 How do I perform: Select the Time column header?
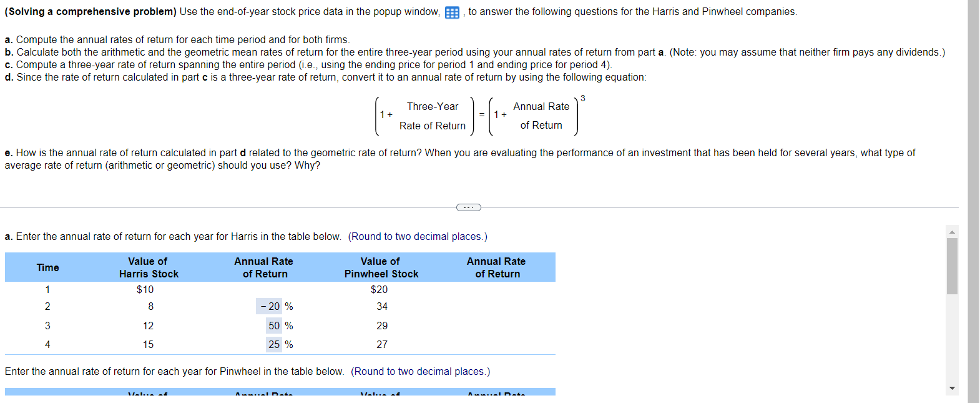[x=48, y=267]
